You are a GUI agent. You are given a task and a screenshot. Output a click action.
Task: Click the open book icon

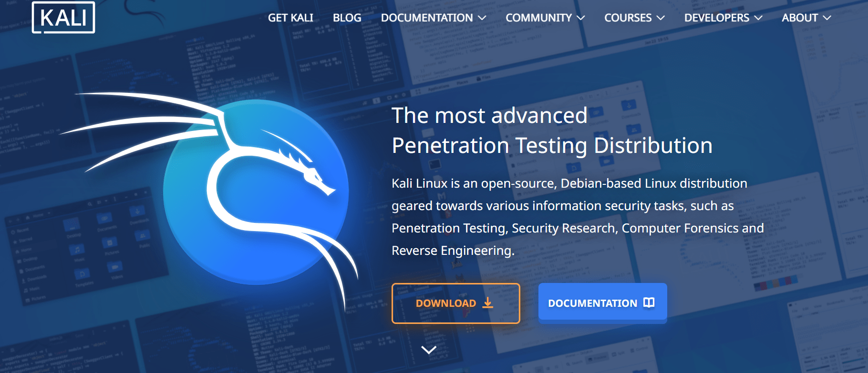649,303
